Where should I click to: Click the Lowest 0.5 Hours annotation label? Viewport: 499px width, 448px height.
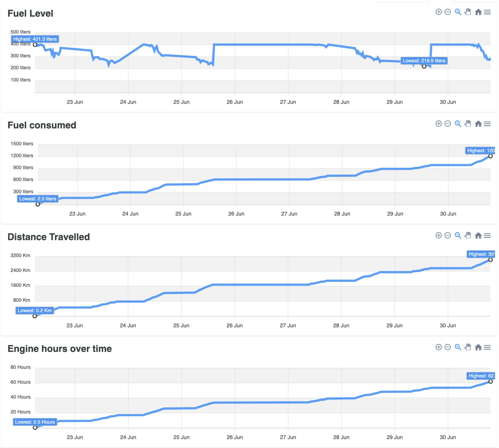(x=35, y=422)
